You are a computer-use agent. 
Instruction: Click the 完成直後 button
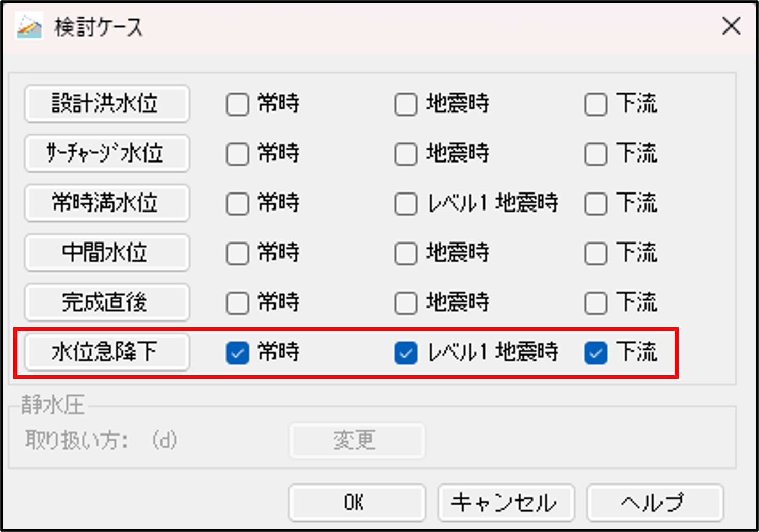[107, 302]
